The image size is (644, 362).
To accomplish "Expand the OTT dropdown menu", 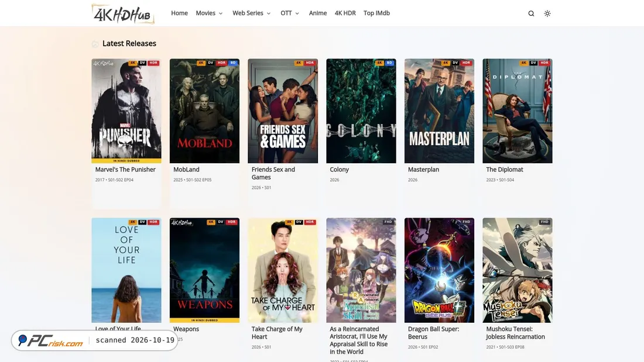I will pyautogui.click(x=290, y=13).
